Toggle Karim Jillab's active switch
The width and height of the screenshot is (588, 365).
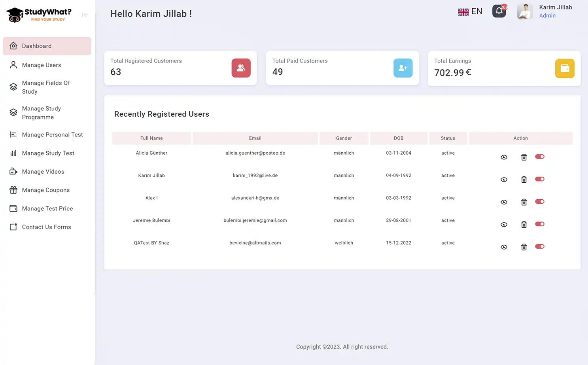point(539,179)
